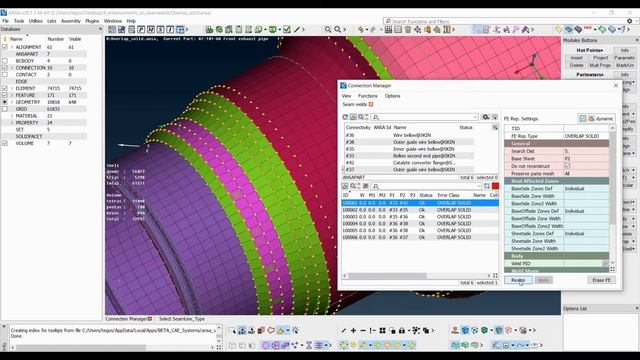Open the File menu
640x360 pixels.
point(5,21)
